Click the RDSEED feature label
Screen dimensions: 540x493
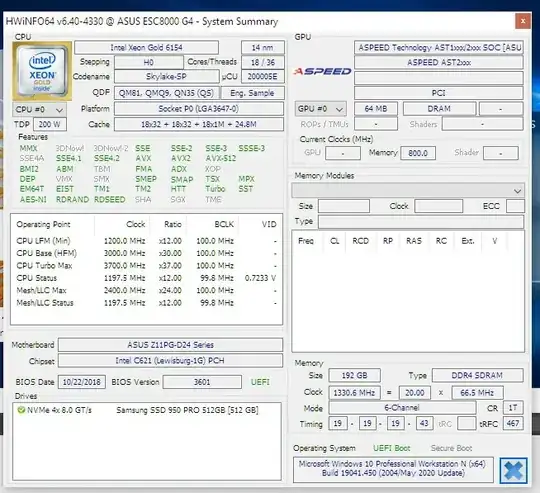tap(110, 199)
